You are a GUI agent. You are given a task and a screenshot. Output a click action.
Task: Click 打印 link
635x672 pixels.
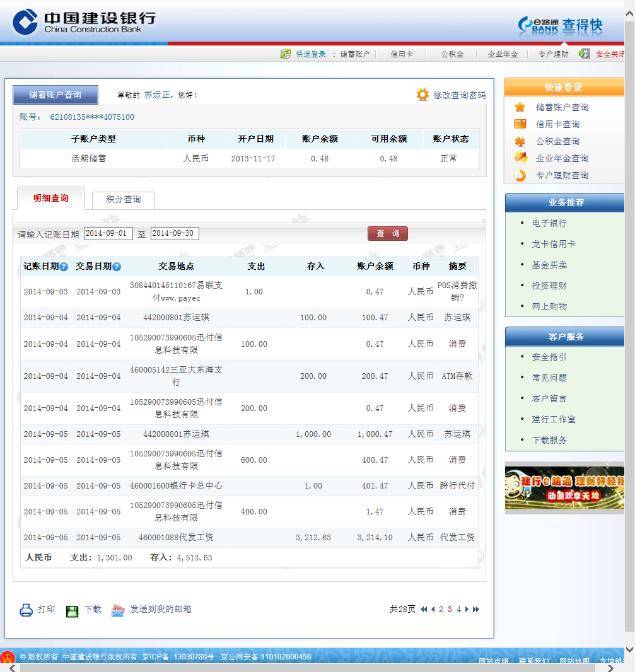[x=46, y=610]
